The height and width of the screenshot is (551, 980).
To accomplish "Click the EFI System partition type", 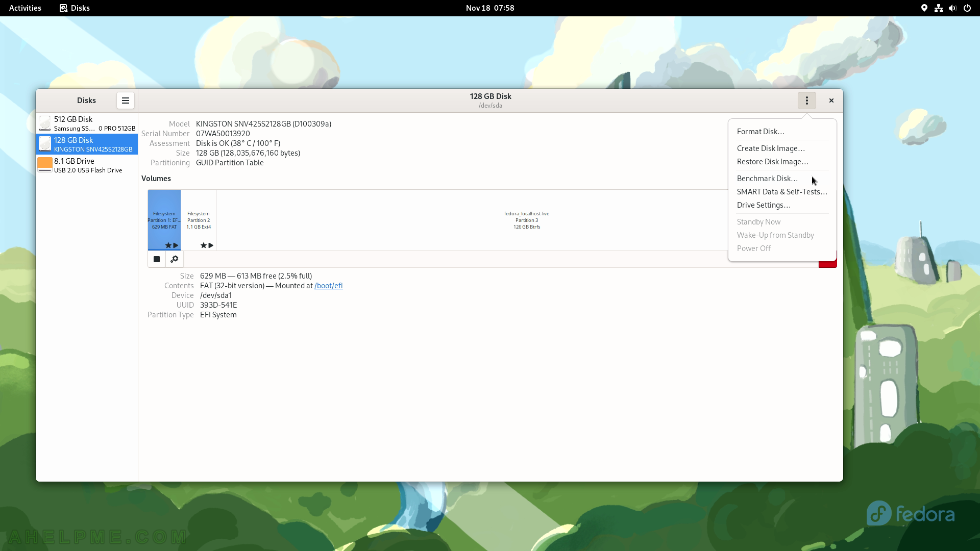I will coord(218,315).
